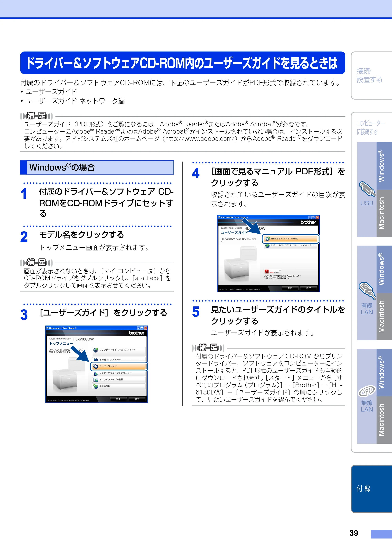Click the book icon on the ユーザーズガイド button

tap(96, 366)
